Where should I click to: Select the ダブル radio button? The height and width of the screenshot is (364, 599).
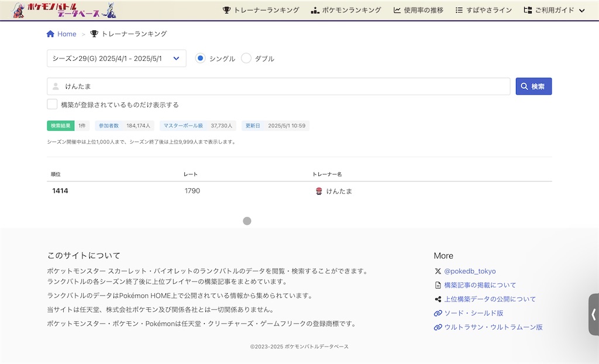point(246,58)
